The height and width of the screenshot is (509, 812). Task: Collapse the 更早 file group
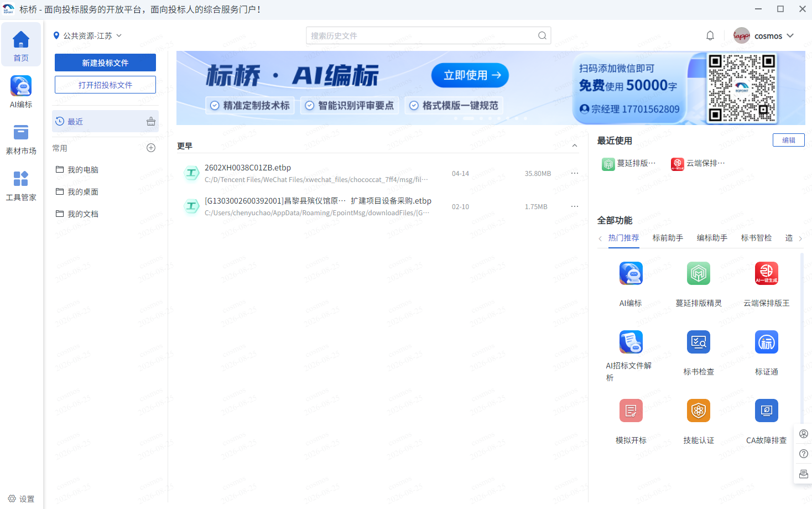click(x=575, y=146)
